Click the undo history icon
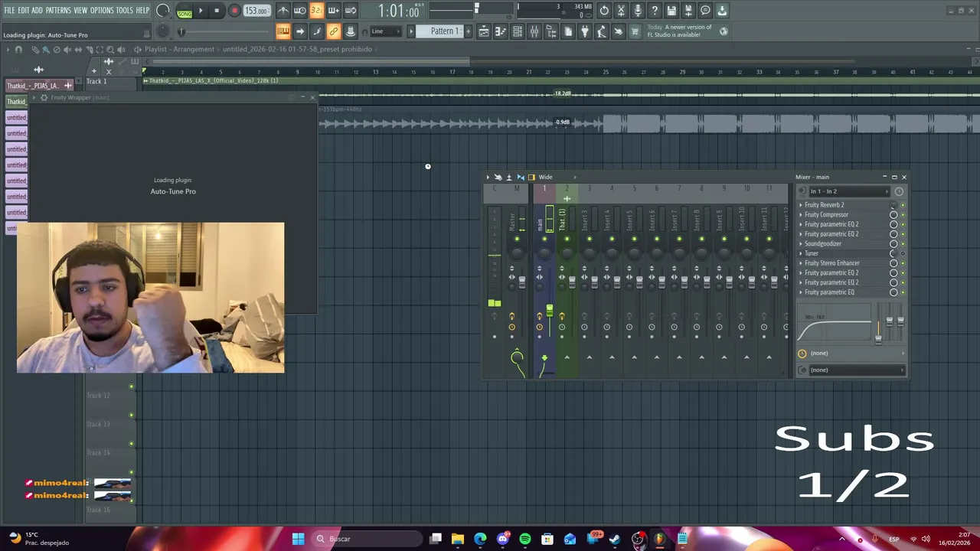 (x=604, y=10)
